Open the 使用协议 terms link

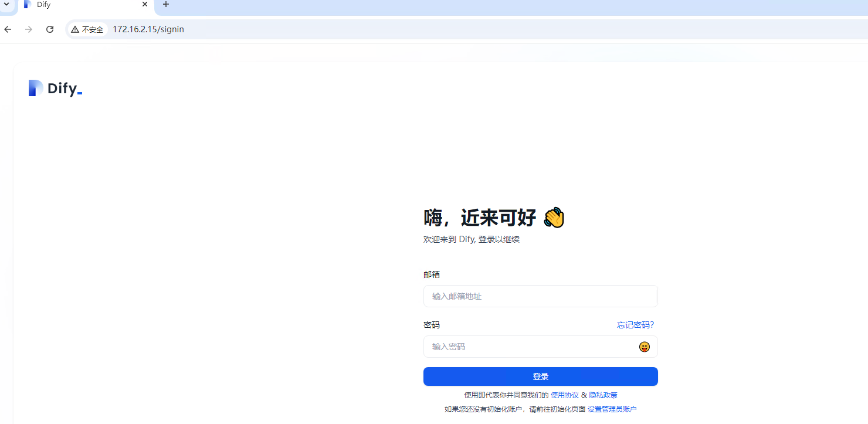[x=564, y=395]
